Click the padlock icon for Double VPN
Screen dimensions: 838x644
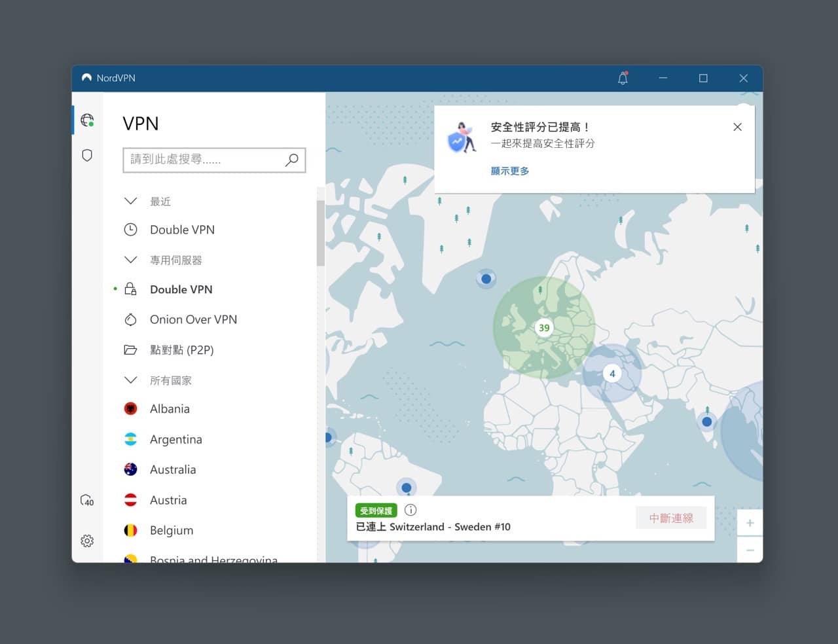[x=131, y=289]
